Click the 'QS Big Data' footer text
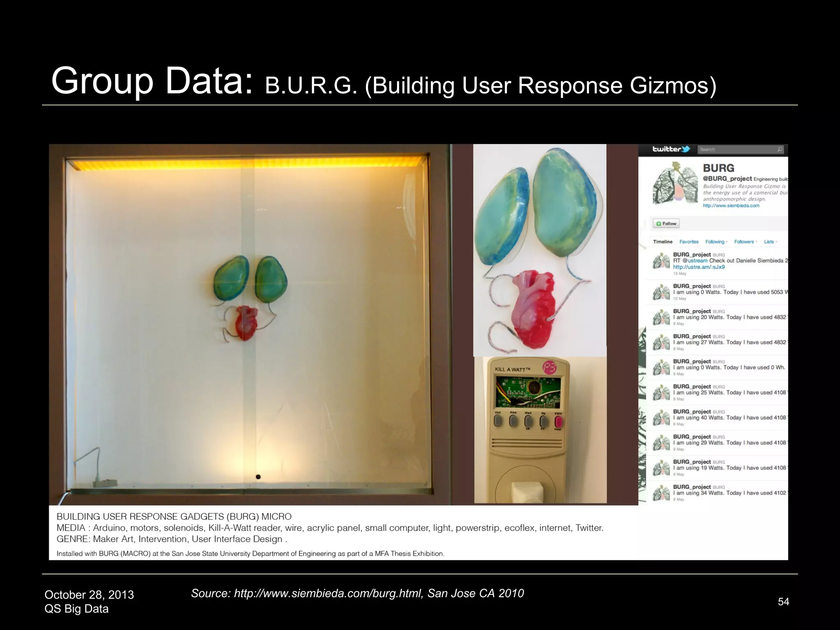 coord(76,609)
